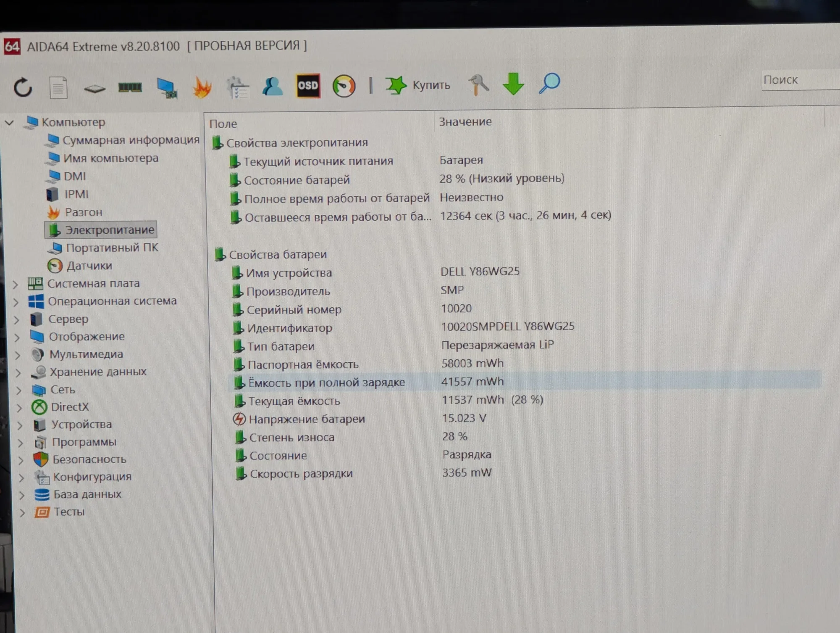The width and height of the screenshot is (840, 633).
Task: Launch the flame stability test icon
Action: (202, 87)
